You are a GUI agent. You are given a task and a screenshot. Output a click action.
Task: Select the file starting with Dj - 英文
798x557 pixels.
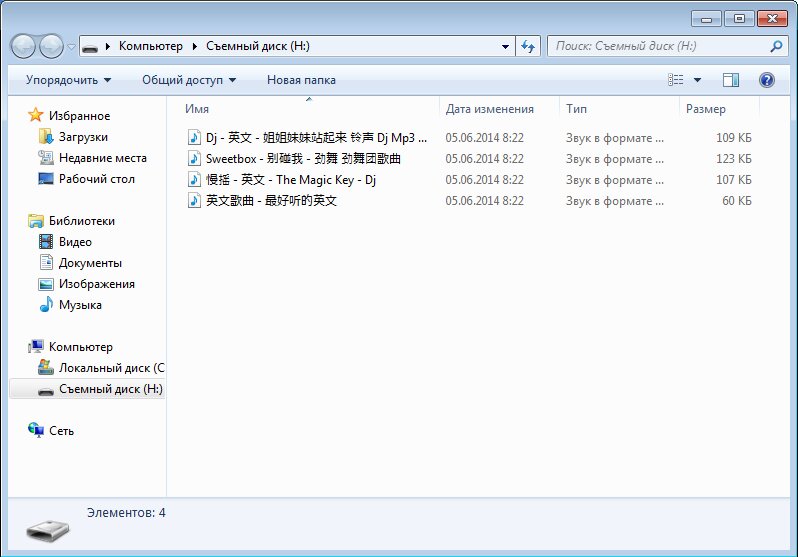coord(317,137)
